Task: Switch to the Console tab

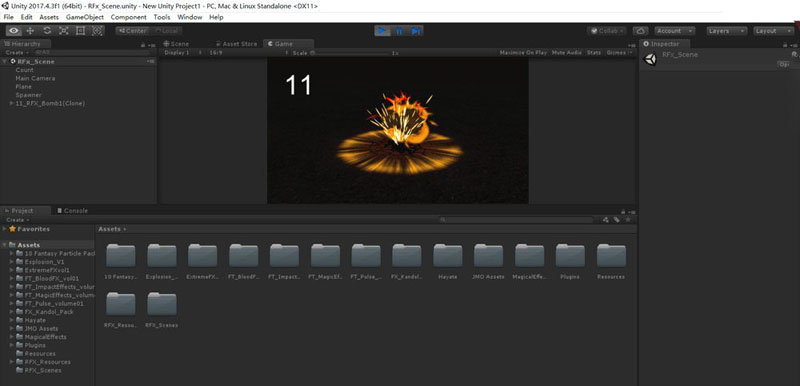Action: click(72, 211)
